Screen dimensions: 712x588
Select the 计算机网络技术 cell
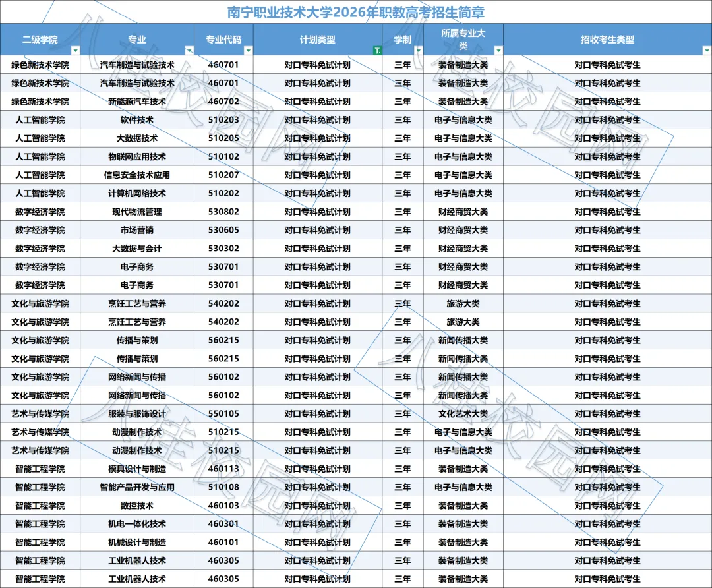(137, 193)
